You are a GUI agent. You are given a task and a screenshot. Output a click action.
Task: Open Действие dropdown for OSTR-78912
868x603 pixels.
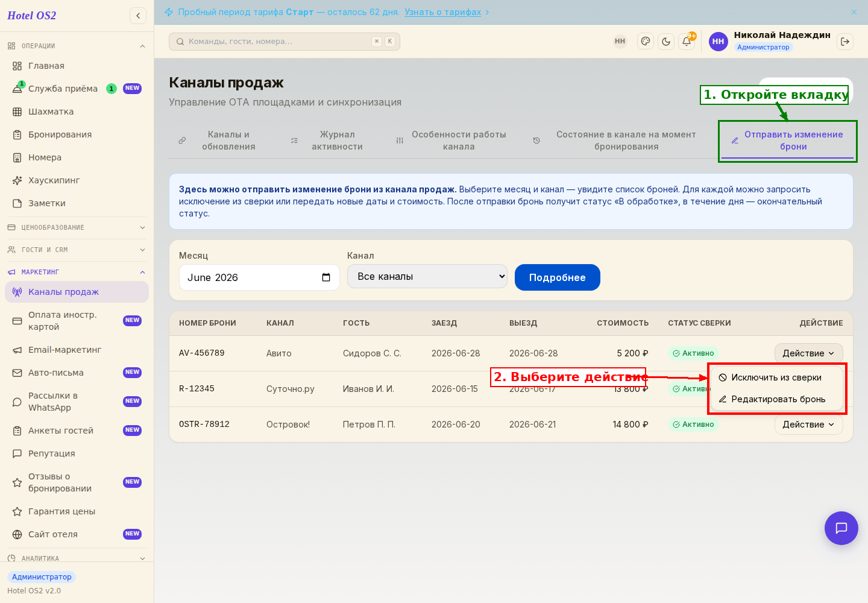click(x=808, y=425)
